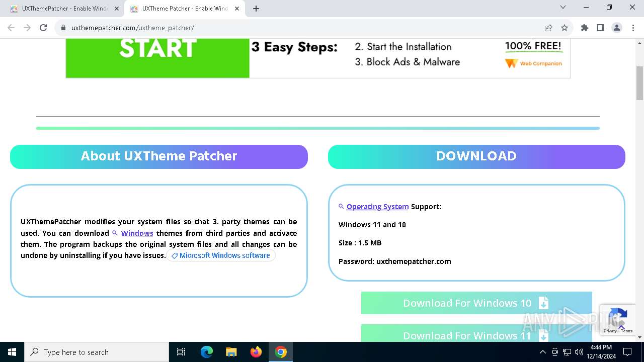The height and width of the screenshot is (362, 644).
Task: Open the notification center icon
Action: 627,352
